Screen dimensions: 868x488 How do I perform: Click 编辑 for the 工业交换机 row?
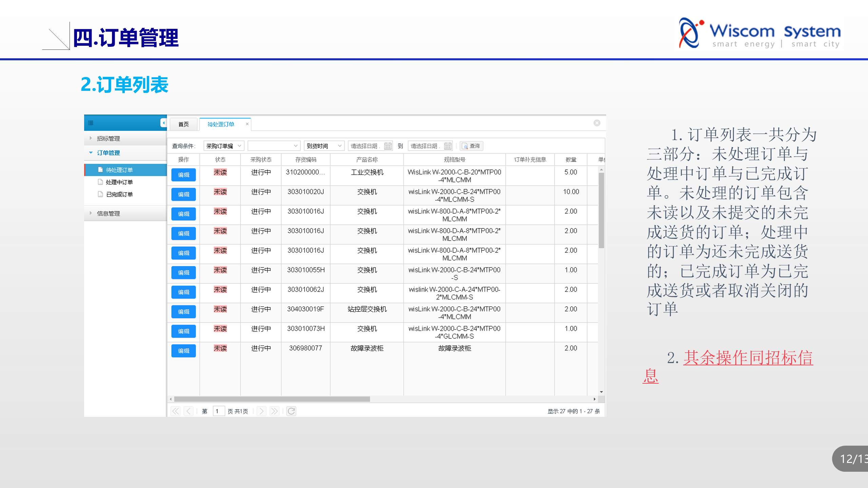click(x=184, y=175)
